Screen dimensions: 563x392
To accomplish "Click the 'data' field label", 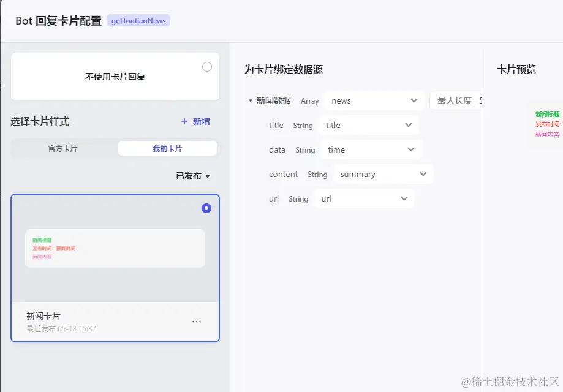I will pyautogui.click(x=277, y=149).
